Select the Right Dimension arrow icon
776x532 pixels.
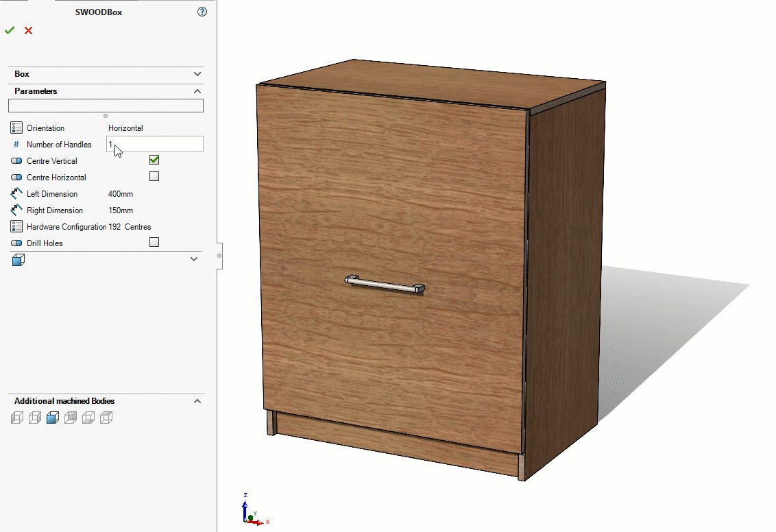click(x=16, y=210)
